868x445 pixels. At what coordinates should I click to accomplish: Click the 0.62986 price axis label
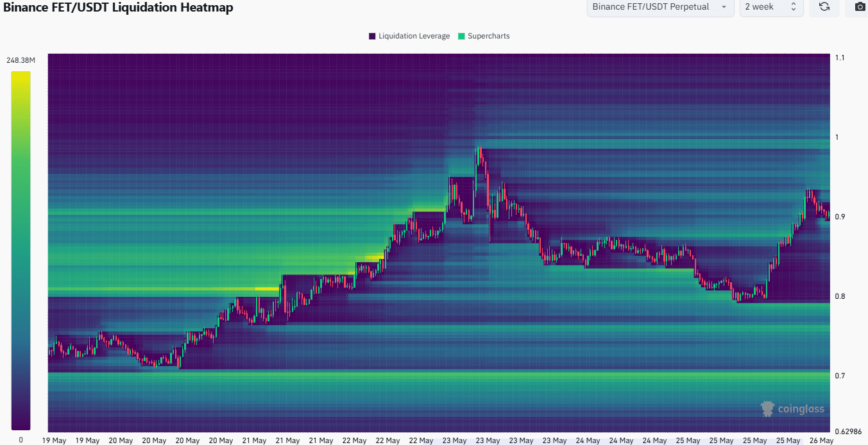(849, 431)
